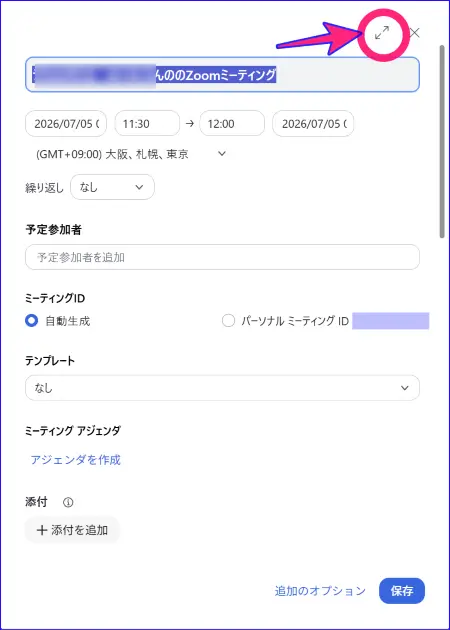Expand the GMT+09:00 time zone dropdown
This screenshot has width=450, height=630.
pos(131,154)
